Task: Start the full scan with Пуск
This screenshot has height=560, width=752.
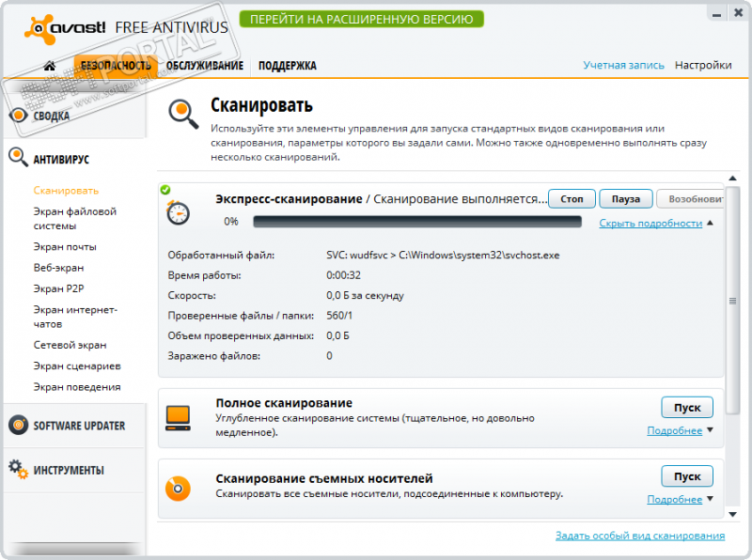Action: (687, 408)
